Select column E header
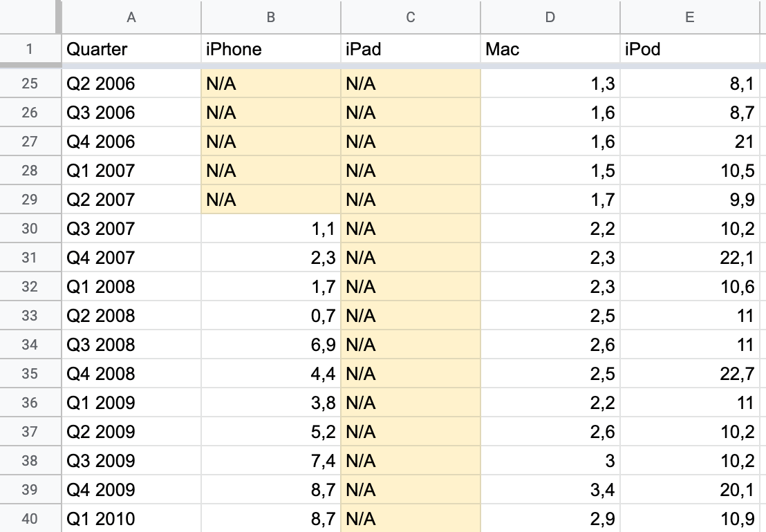The height and width of the screenshot is (532, 766). [690, 17]
